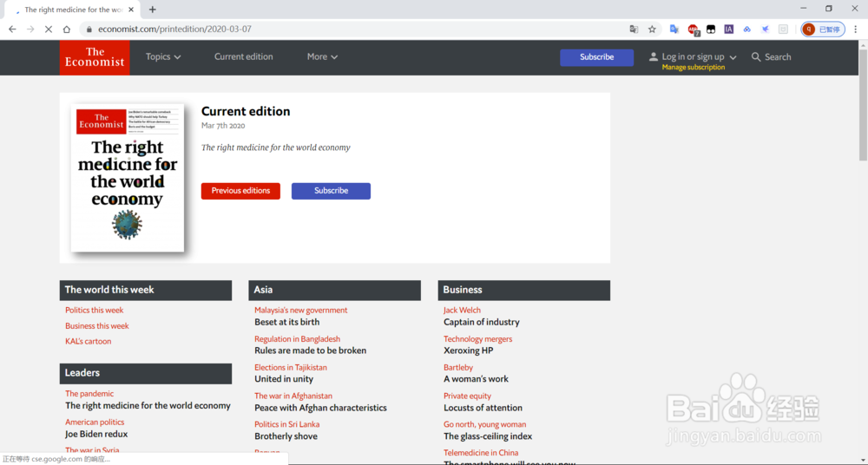Viewport: 868px width, 465px height.
Task: Click Private equity label
Action: (467, 396)
